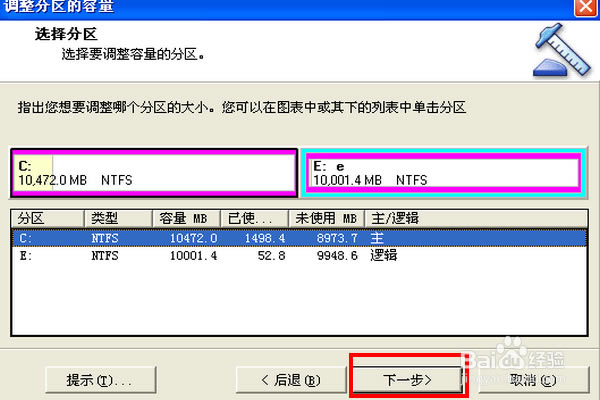600x400 pixels.
Task: Click the 未使用 MB column header
Action: [x=326, y=219]
